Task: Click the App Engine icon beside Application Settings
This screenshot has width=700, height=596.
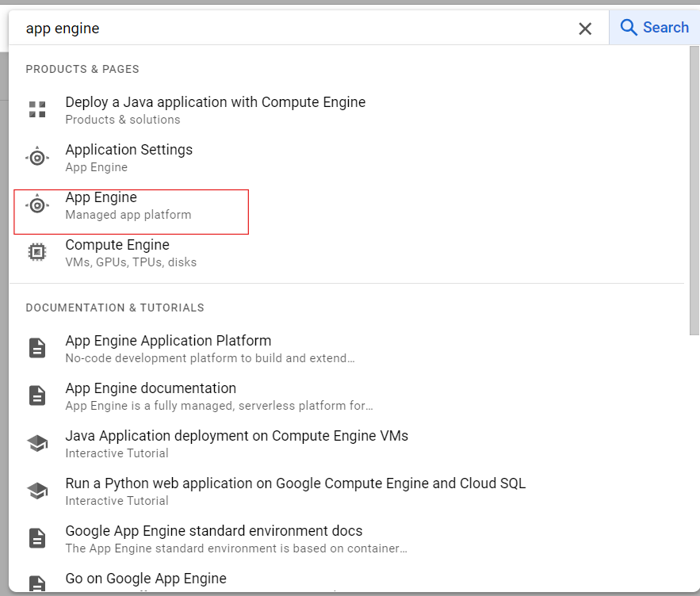Action: (x=37, y=158)
